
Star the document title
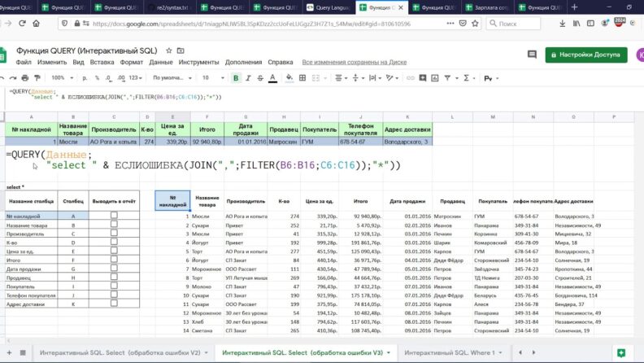click(169, 50)
